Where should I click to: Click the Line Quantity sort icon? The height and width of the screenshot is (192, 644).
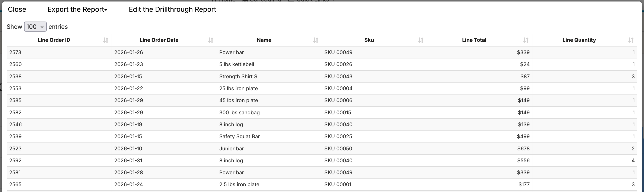click(631, 40)
